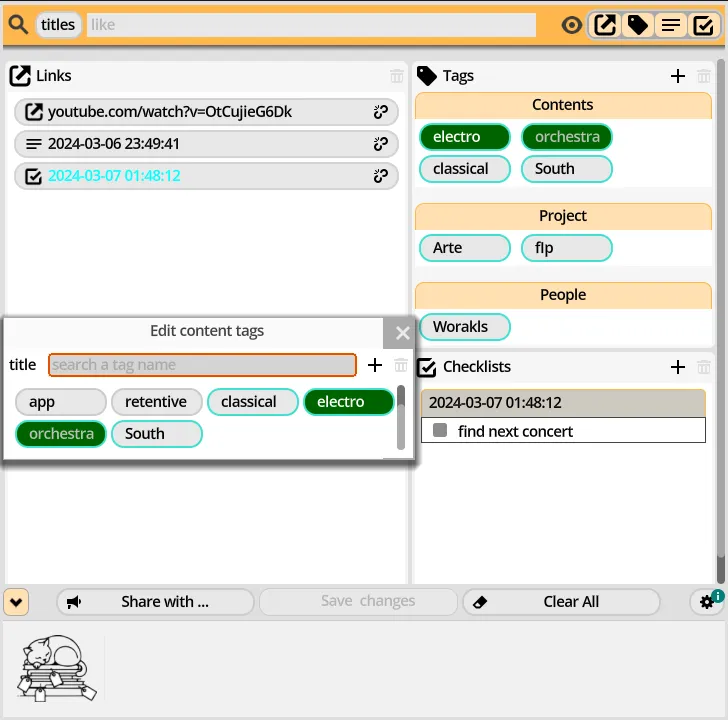
Task: Toggle the notes filter icon in top bar
Action: 671,25
